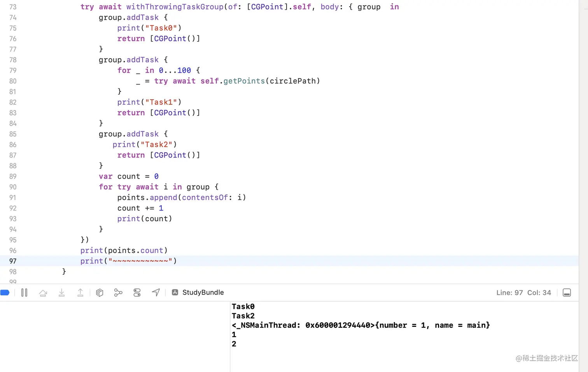Click the 'count += 1' line
588x372 pixels.
(140, 208)
